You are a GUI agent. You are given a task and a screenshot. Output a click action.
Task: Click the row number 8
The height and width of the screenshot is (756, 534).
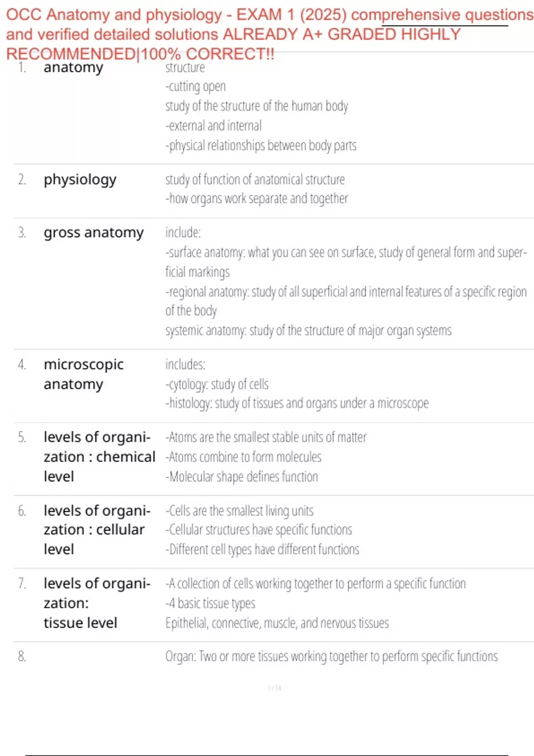click(22, 656)
